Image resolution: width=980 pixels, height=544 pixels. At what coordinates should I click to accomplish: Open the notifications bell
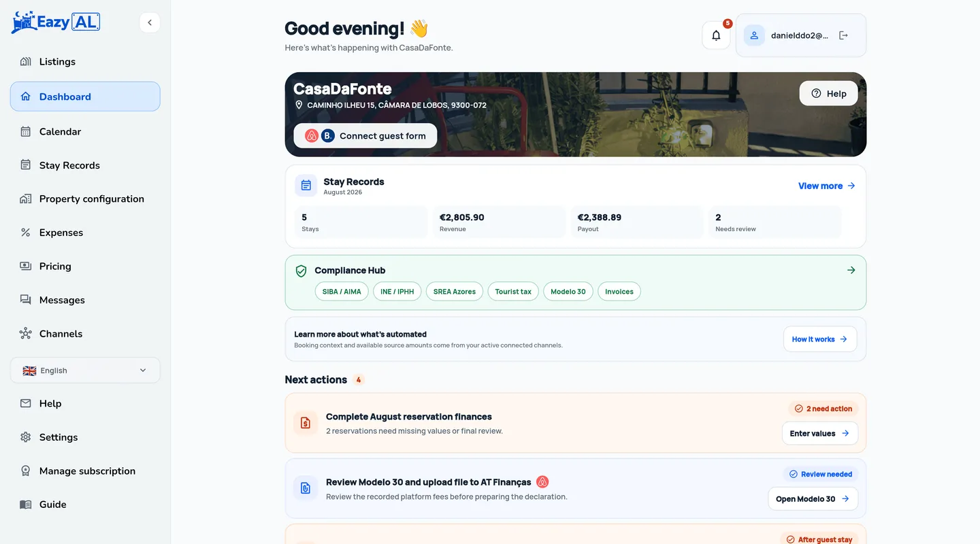pyautogui.click(x=716, y=35)
